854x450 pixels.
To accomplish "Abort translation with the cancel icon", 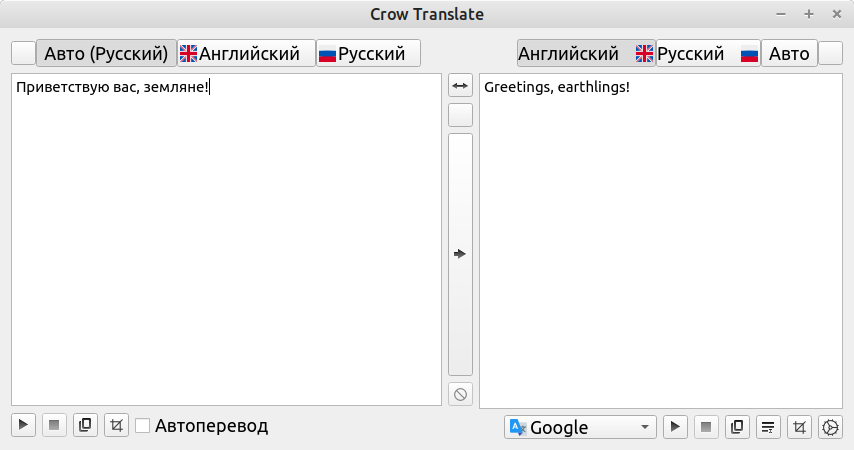I will click(x=460, y=394).
